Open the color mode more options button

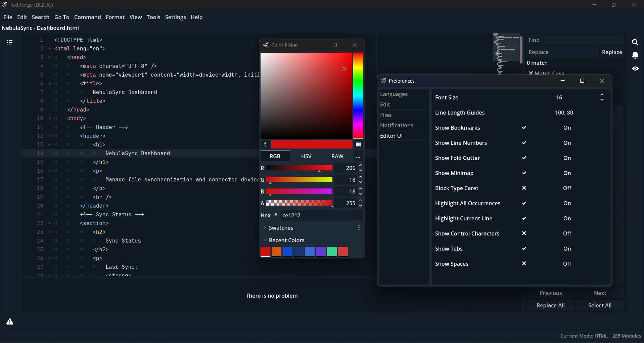pos(358,156)
